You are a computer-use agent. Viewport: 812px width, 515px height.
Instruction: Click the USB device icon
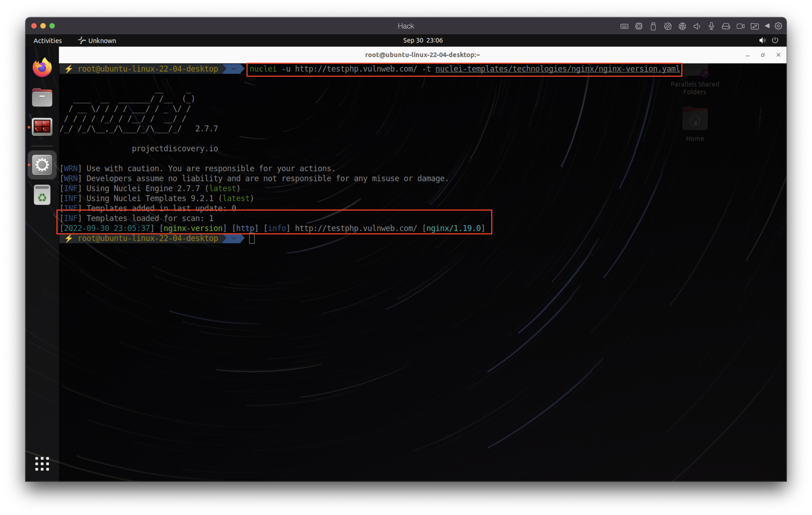(653, 26)
